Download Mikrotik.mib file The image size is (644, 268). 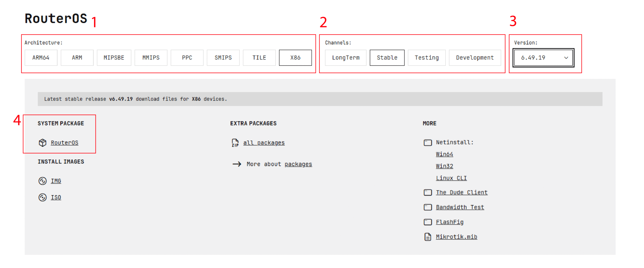pyautogui.click(x=456, y=237)
